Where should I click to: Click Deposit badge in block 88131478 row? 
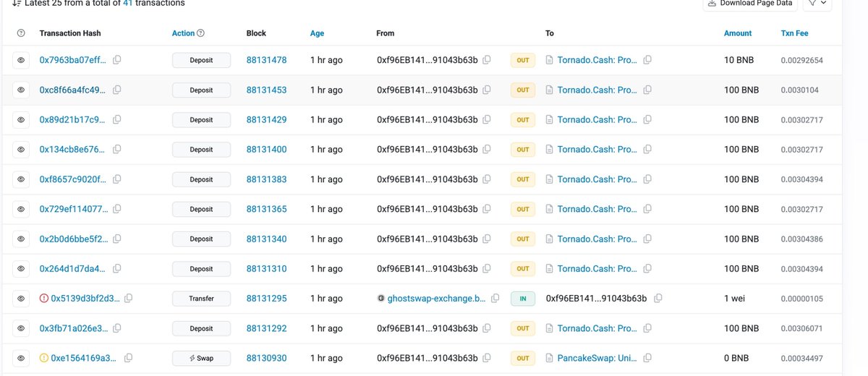point(201,60)
